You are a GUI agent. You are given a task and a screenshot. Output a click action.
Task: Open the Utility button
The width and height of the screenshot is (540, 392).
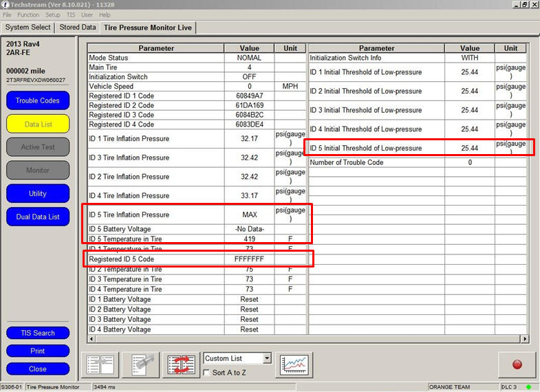38,193
